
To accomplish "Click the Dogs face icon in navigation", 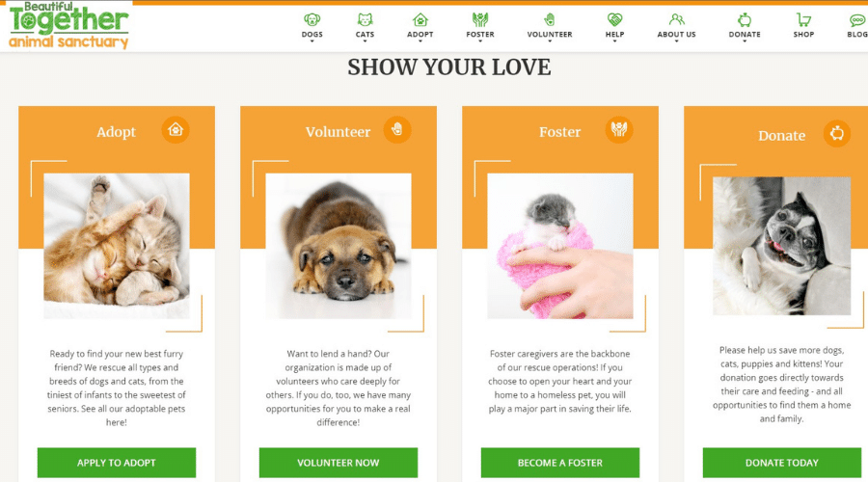I will (x=312, y=20).
